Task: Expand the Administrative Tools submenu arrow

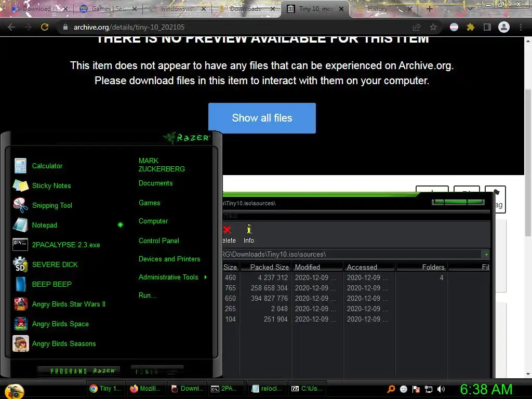Action: 206,277
